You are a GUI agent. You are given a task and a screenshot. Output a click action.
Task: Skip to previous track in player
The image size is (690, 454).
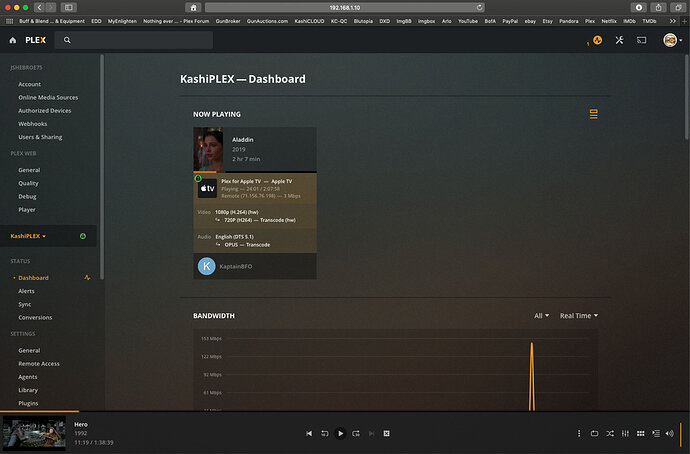309,433
